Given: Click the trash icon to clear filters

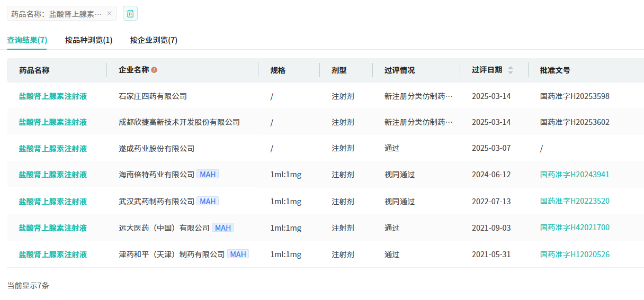Looking at the screenshot, I should (x=130, y=14).
